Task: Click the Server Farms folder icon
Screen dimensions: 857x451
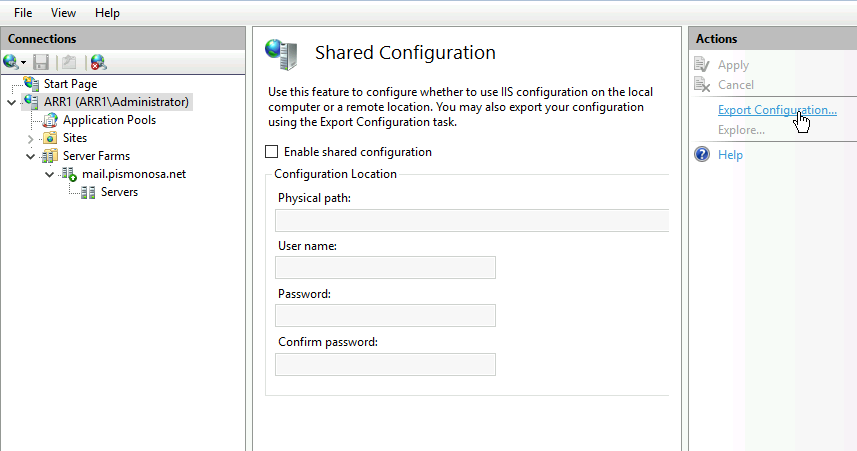Action: pos(50,156)
